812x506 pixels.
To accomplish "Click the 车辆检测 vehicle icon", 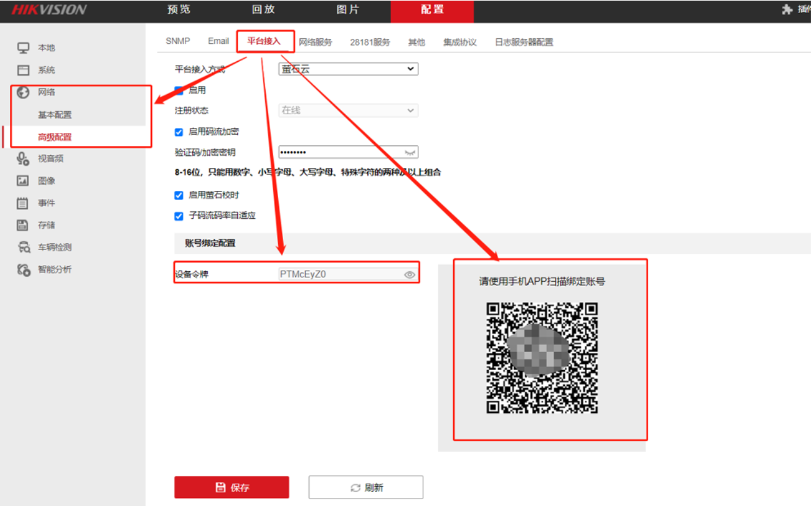I will pos(23,247).
